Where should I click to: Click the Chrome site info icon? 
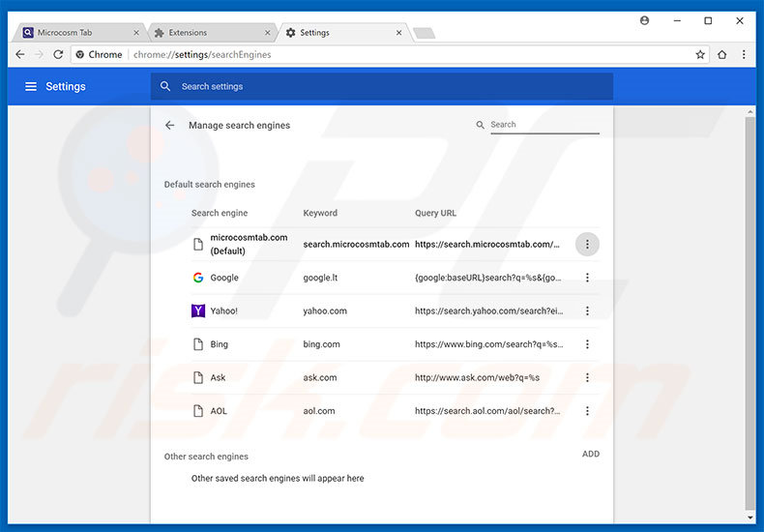click(x=80, y=54)
